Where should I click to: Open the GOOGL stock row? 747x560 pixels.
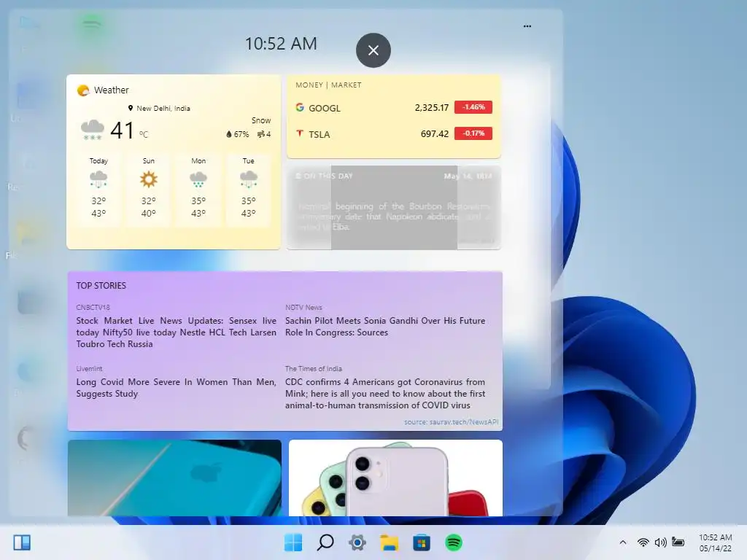pos(393,108)
